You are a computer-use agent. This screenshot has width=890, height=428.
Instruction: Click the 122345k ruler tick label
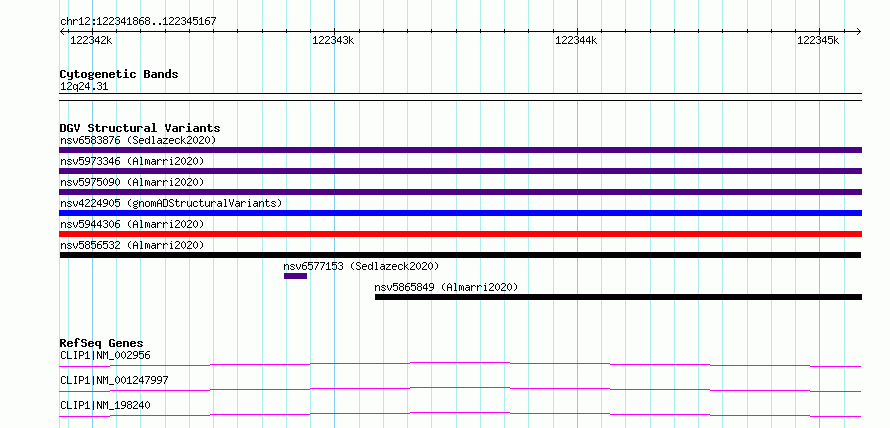coord(818,40)
